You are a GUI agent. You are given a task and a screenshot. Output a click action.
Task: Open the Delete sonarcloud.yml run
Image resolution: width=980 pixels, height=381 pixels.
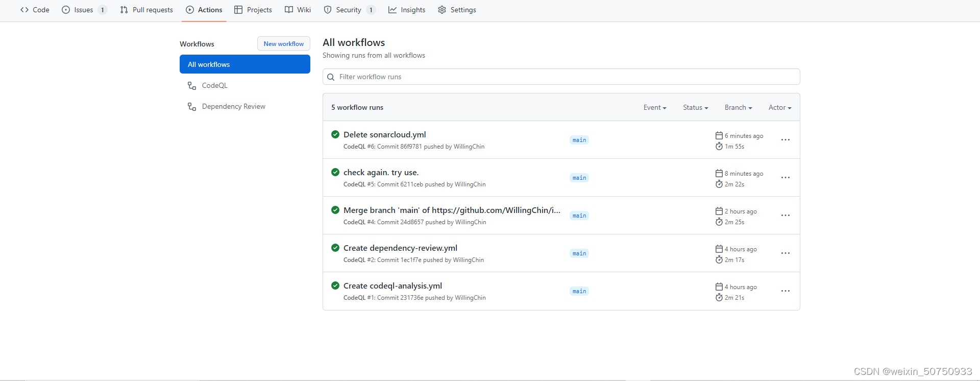[384, 134]
